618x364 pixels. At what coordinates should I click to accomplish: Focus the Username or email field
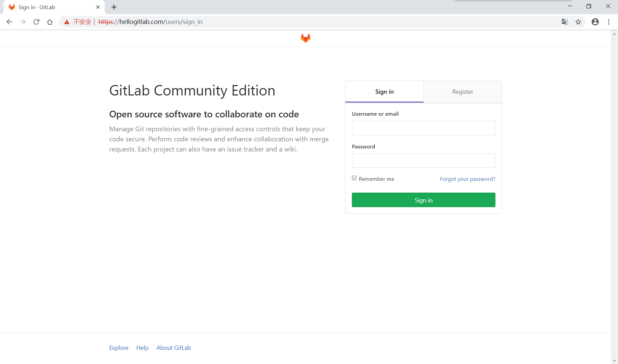pos(423,128)
